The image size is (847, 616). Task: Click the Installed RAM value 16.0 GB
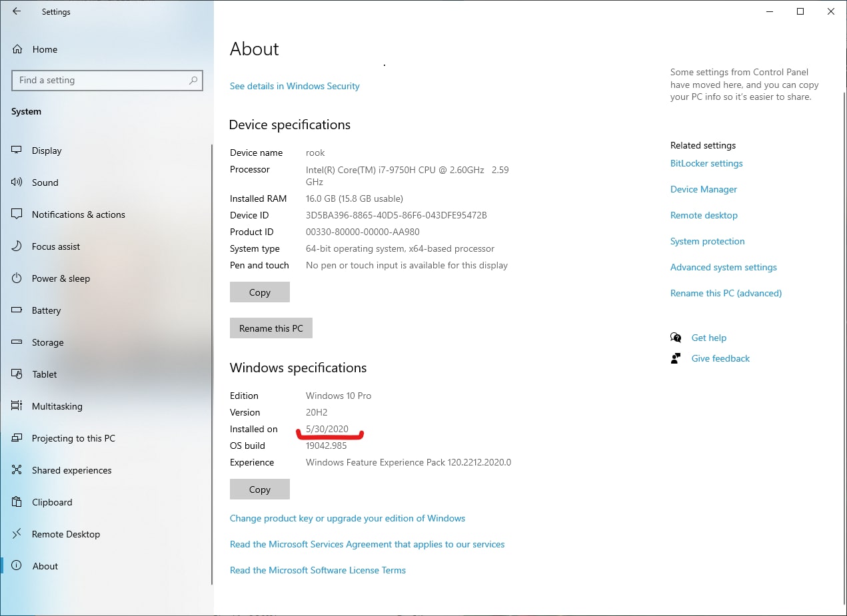tap(355, 198)
